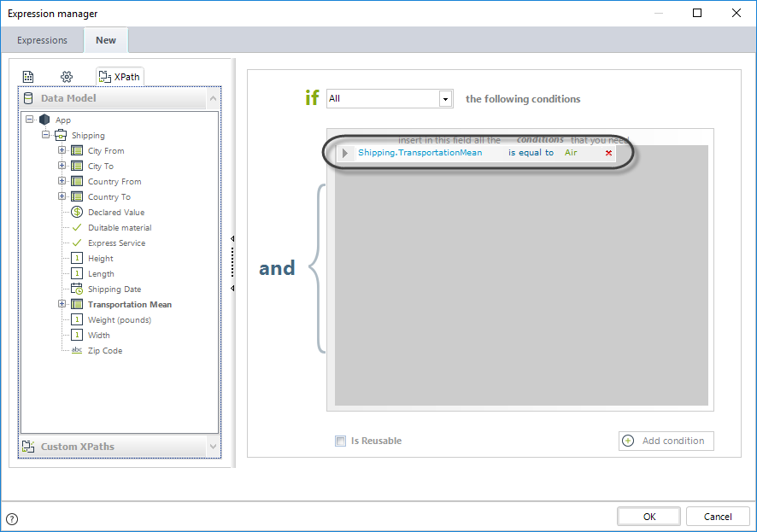Open the data table icon tab

tap(28, 77)
